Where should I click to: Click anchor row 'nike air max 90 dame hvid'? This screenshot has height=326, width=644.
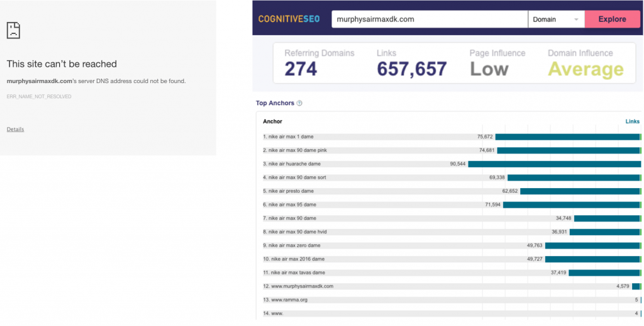click(452, 232)
